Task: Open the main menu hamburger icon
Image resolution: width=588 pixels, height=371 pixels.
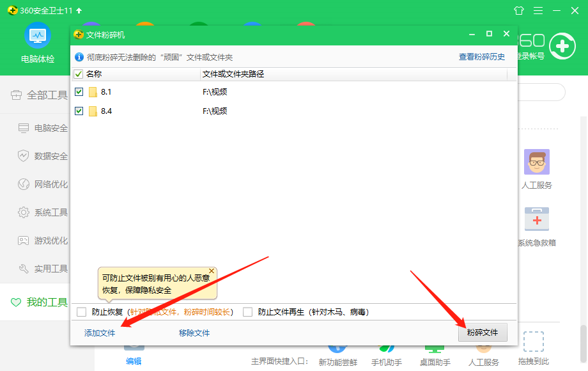Action: (538, 10)
